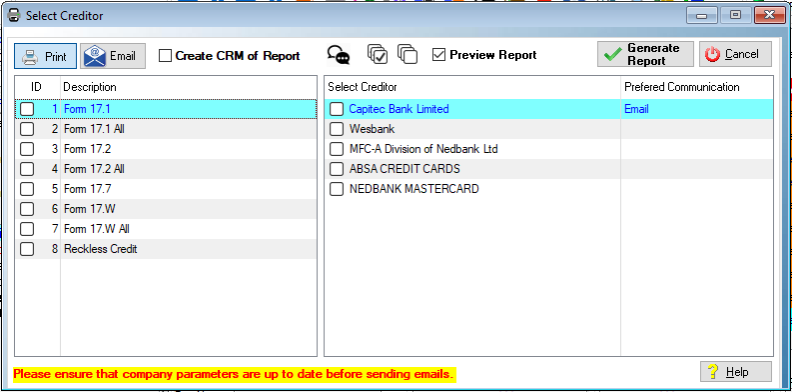This screenshot has width=792, height=392.
Task: Check the Capitec Bank Limited creditor
Action: pyautogui.click(x=336, y=109)
